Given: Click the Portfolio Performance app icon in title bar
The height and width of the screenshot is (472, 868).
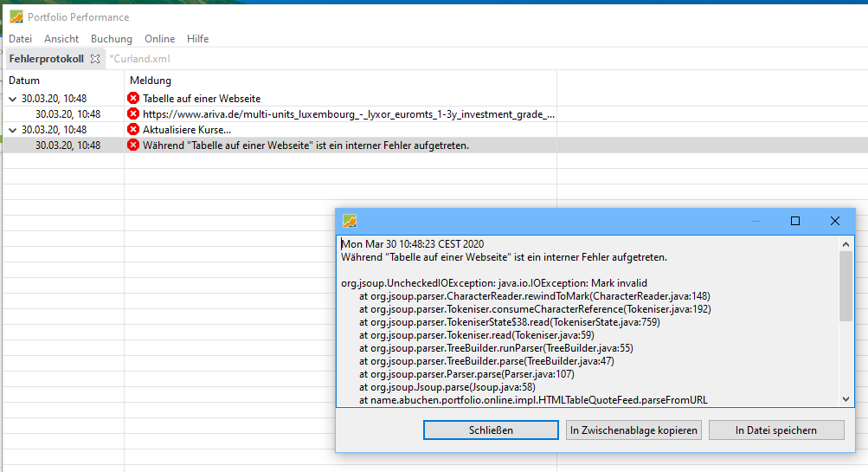Looking at the screenshot, I should [16, 16].
